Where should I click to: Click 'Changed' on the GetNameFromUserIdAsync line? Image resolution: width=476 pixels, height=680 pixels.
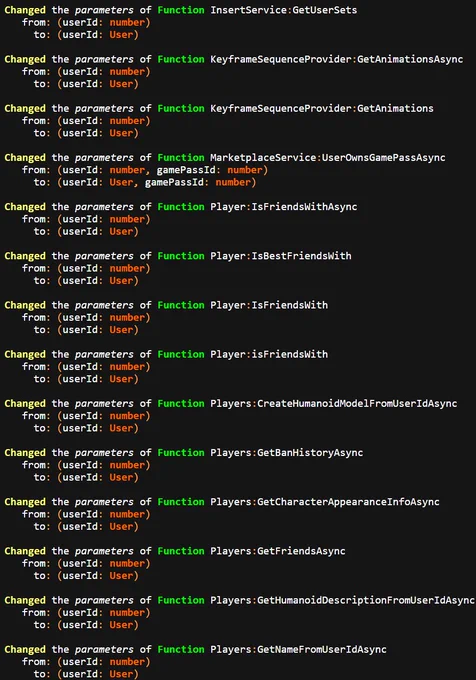(x=25, y=650)
